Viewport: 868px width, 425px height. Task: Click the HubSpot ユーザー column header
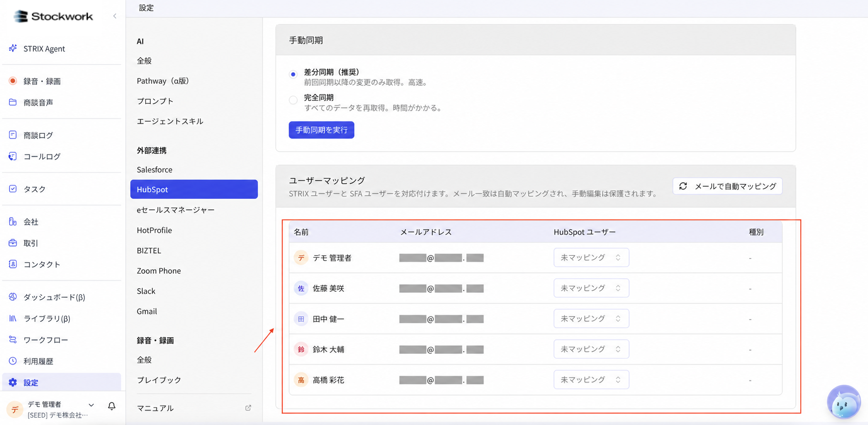click(585, 232)
